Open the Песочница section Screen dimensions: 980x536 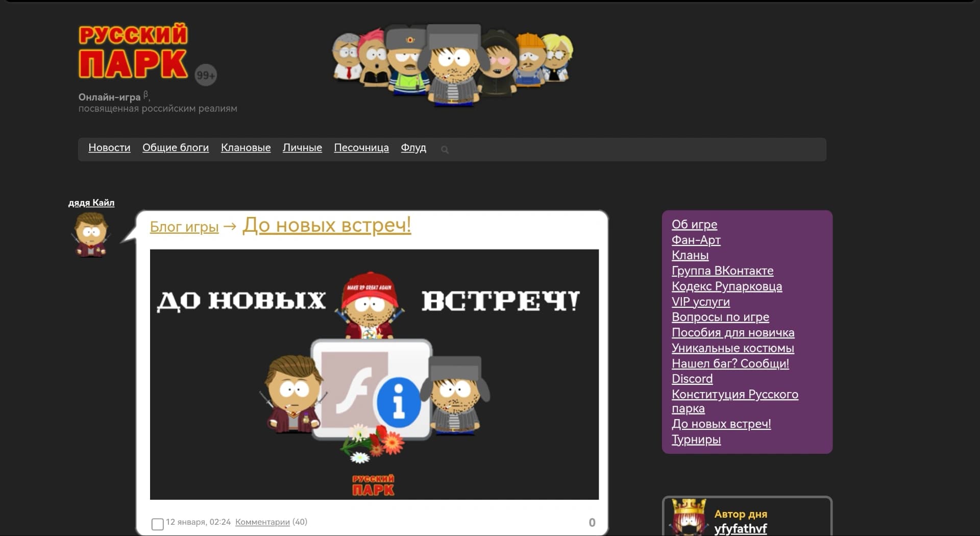(x=361, y=148)
